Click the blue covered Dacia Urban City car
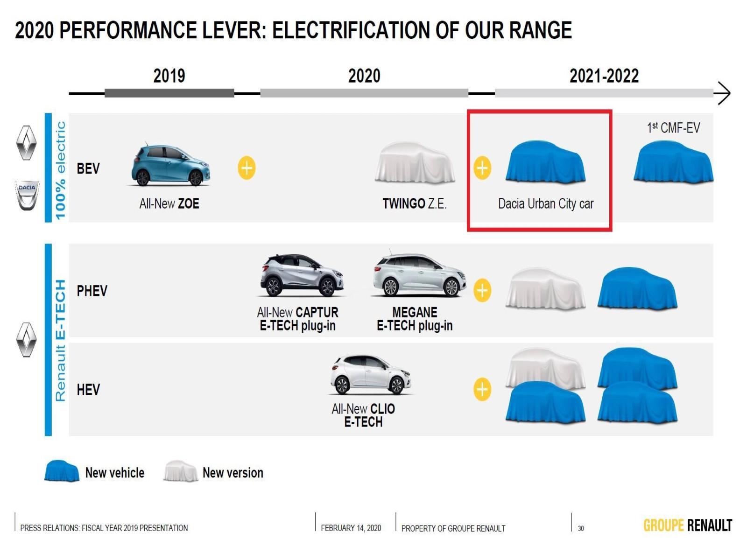 [545, 161]
